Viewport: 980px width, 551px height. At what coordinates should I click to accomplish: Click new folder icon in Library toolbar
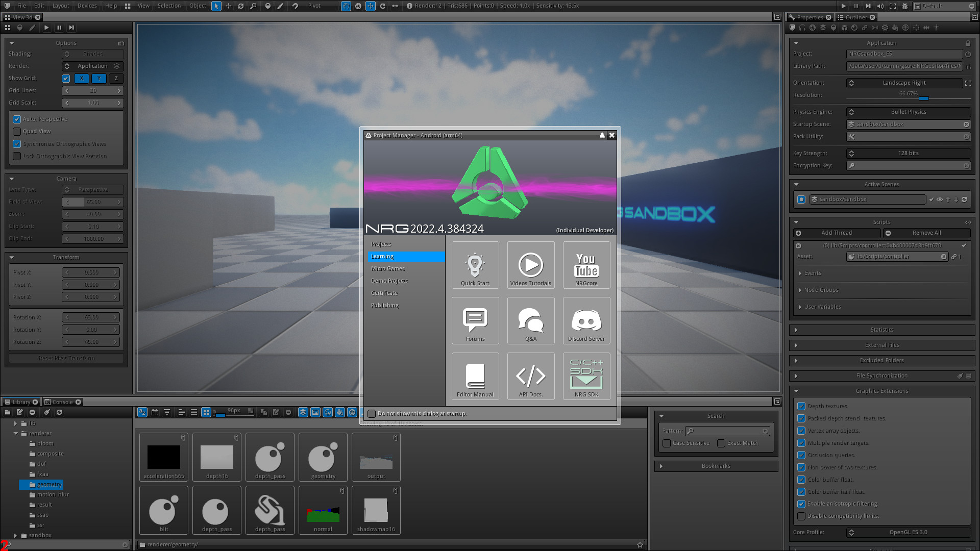tap(8, 412)
